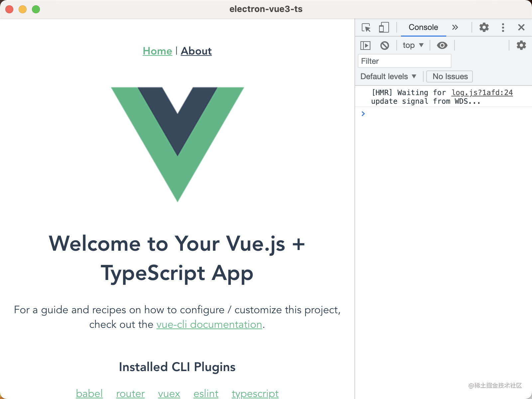Toggle the device emulation toolbar
This screenshot has height=399, width=532.
coord(384,28)
